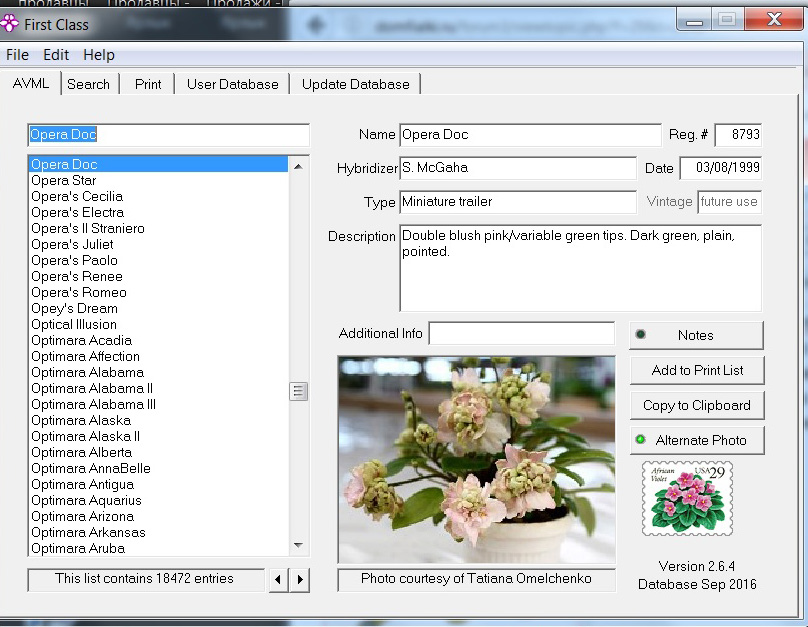808x627 pixels.
Task: Click the Name field containing Opera Doc
Action: tap(530, 135)
